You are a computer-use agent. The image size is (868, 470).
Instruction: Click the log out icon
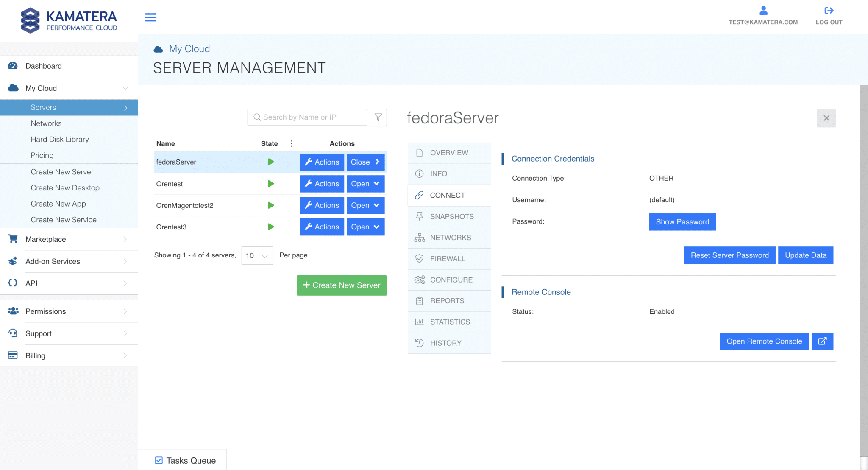829,11
